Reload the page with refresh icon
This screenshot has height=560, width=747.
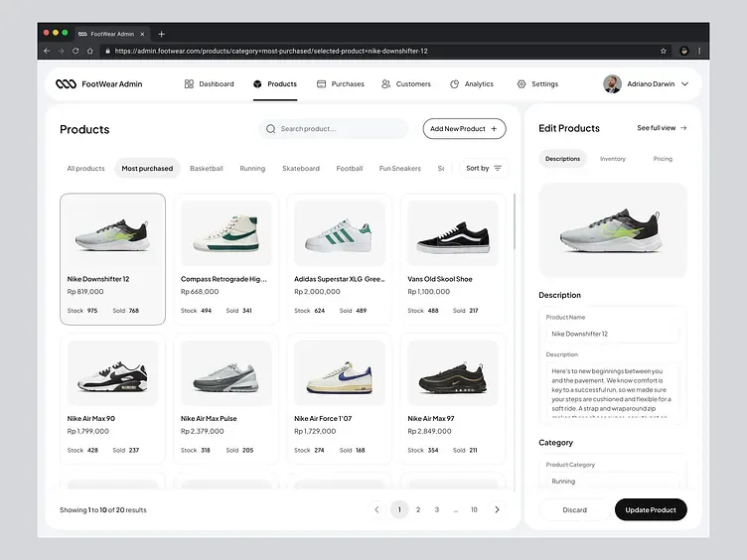[75, 51]
